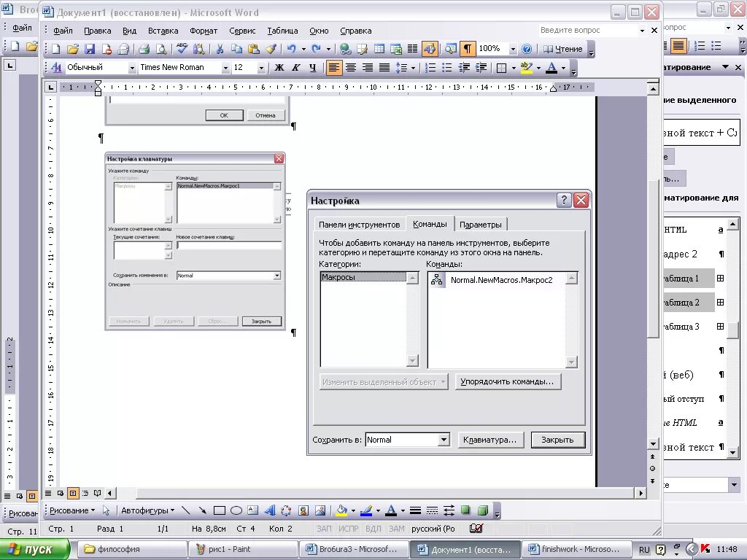The height and width of the screenshot is (560, 747).
Task: Click the font color A button in formatting toolbar
Action: coord(551,68)
